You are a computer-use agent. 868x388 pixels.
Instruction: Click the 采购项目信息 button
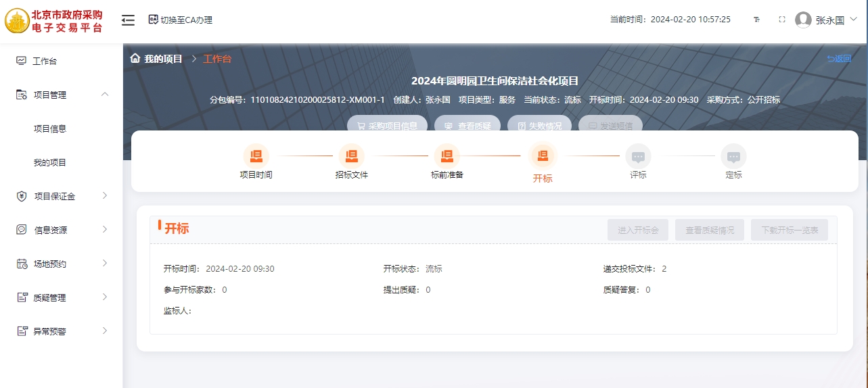point(387,125)
